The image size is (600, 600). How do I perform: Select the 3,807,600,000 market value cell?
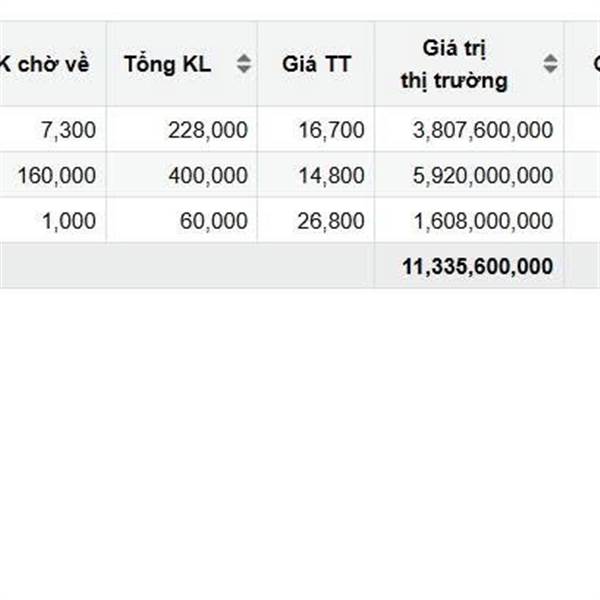[x=482, y=130]
